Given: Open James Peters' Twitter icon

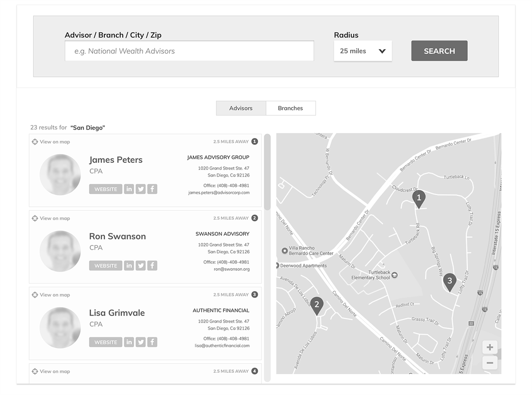Looking at the screenshot, I should (x=141, y=189).
